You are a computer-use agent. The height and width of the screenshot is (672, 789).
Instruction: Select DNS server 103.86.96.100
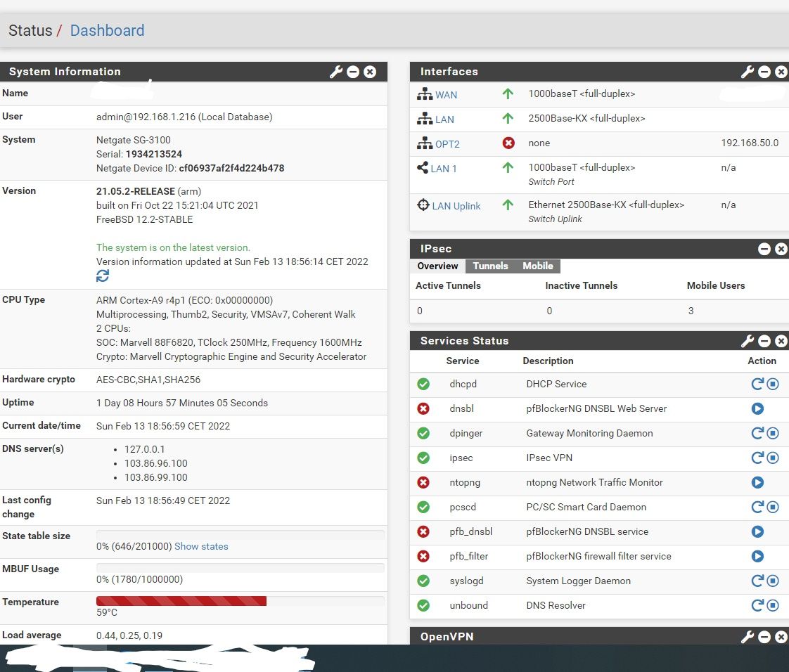pos(156,463)
